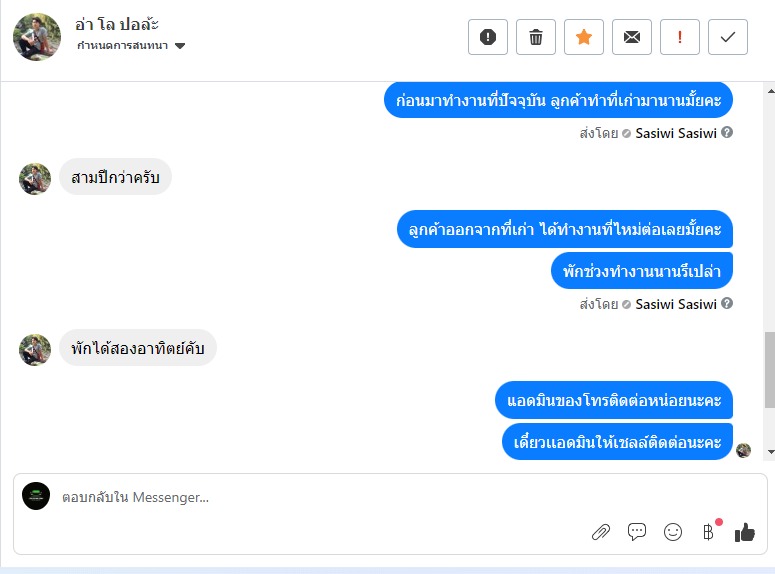Send a thumbs-up like

point(744,532)
